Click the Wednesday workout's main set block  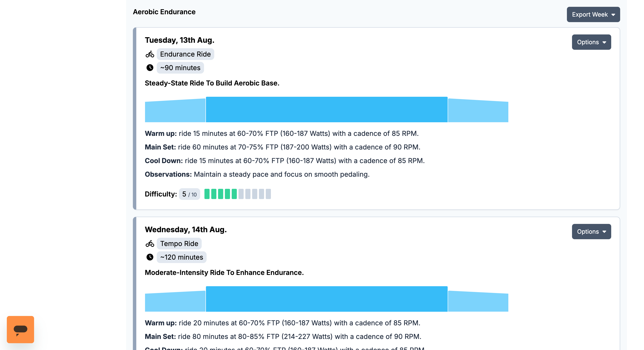pyautogui.click(x=326, y=299)
